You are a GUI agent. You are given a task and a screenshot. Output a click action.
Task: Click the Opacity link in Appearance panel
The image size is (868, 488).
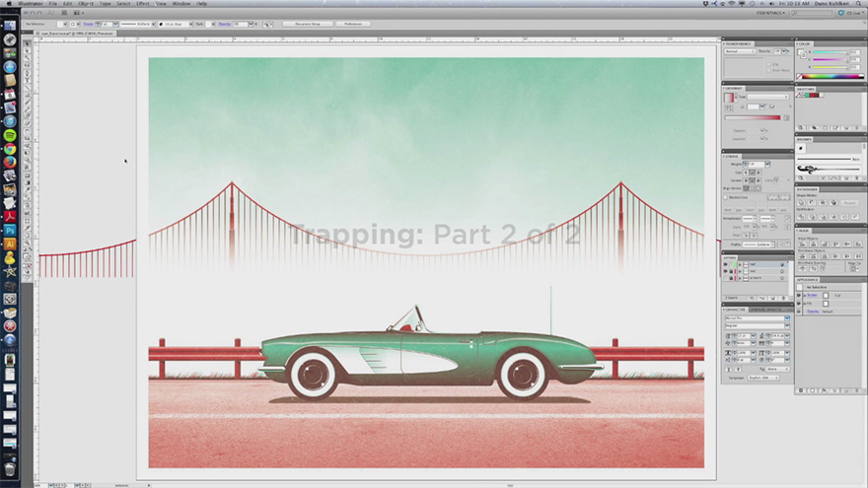click(813, 312)
